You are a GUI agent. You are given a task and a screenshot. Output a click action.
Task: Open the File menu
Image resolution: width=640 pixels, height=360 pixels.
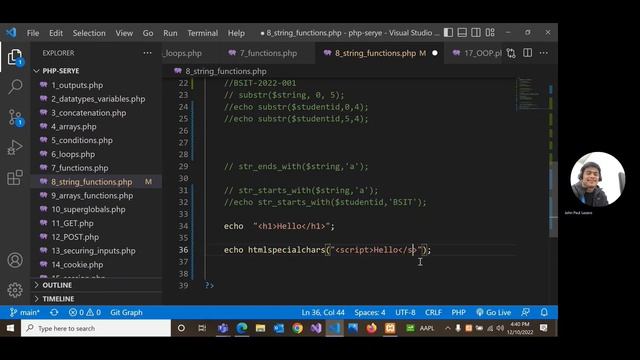pyautogui.click(x=33, y=33)
